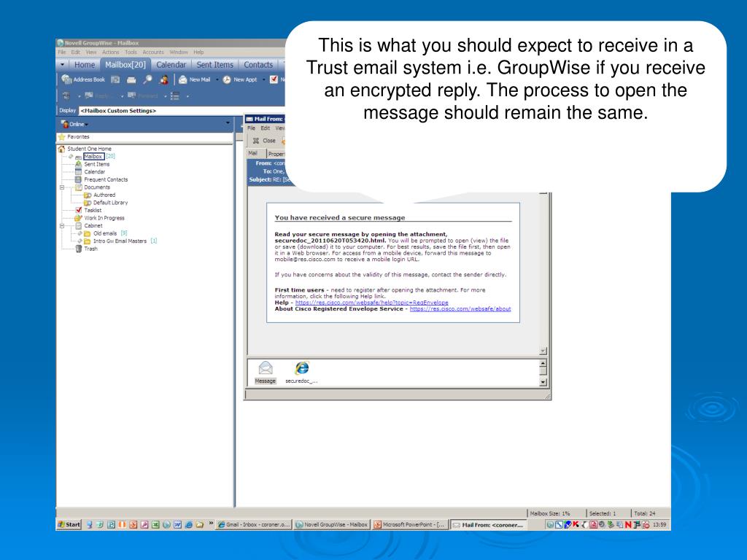Switch to Novell GroupWise Mailbox taskbar button
Image resolution: width=747 pixels, height=560 pixels.
pos(331,525)
